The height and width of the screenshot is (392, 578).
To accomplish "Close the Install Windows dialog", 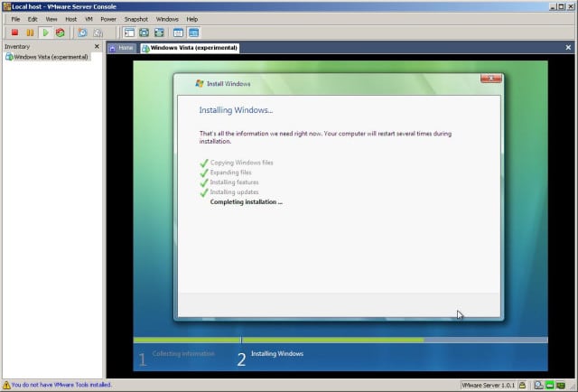I will tap(491, 79).
